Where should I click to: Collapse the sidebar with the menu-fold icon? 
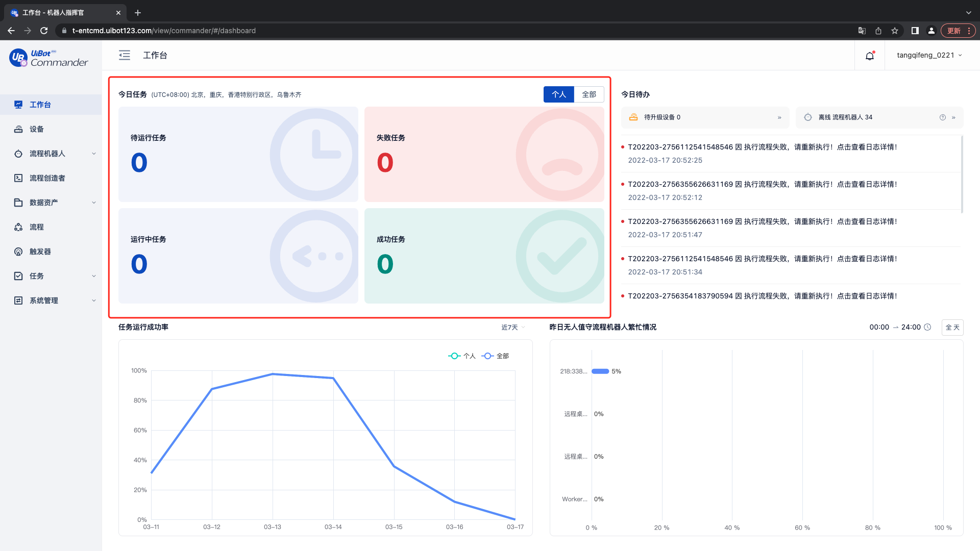click(x=125, y=55)
